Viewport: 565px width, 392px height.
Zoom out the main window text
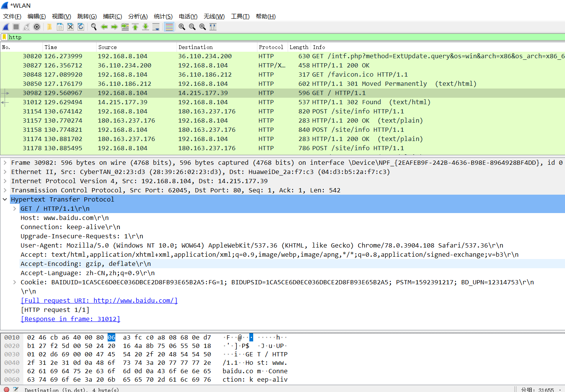[192, 27]
